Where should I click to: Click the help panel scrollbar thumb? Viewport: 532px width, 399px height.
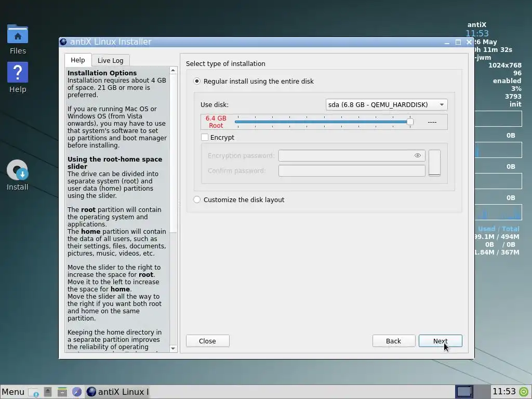click(173, 153)
